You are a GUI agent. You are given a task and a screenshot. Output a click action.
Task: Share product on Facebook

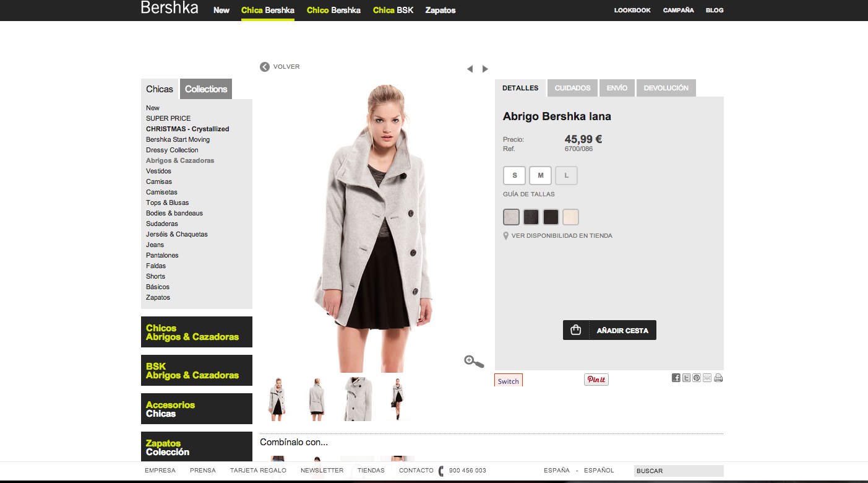(x=676, y=378)
